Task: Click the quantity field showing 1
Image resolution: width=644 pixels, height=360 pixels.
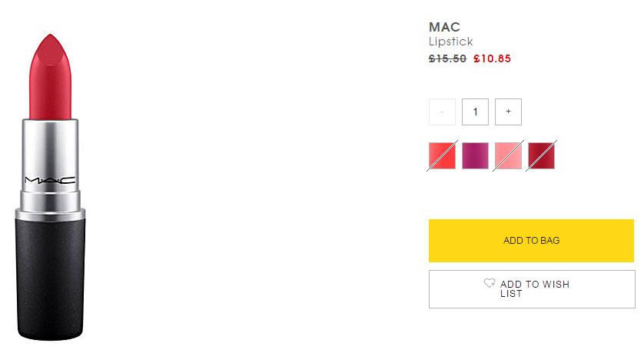Action: 475,112
